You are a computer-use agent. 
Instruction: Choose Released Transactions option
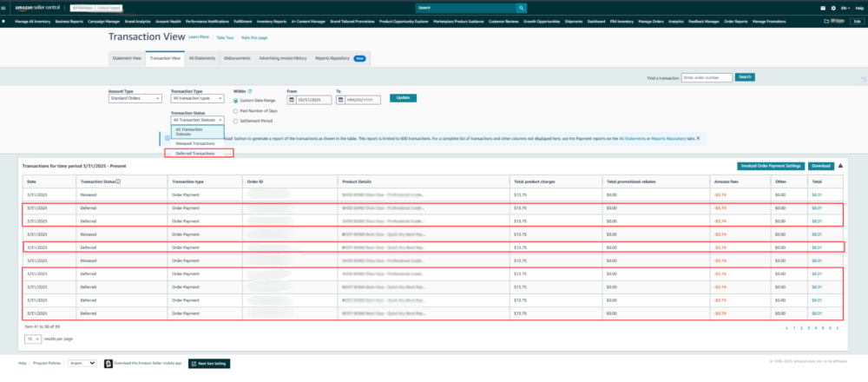point(197,143)
